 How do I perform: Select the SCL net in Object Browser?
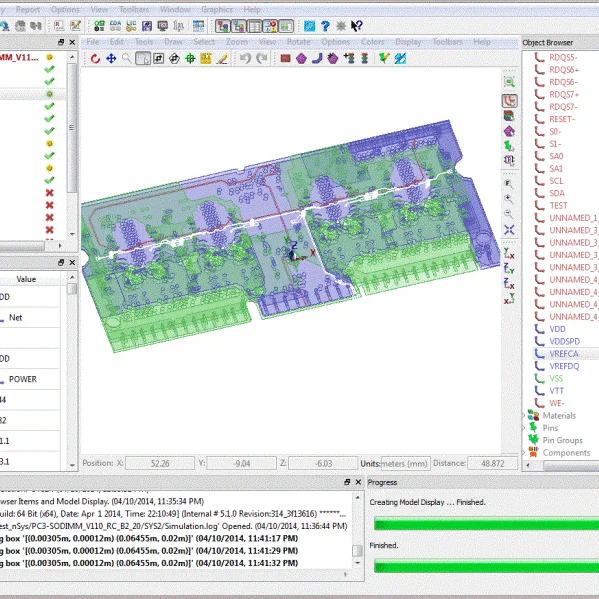coord(556,181)
